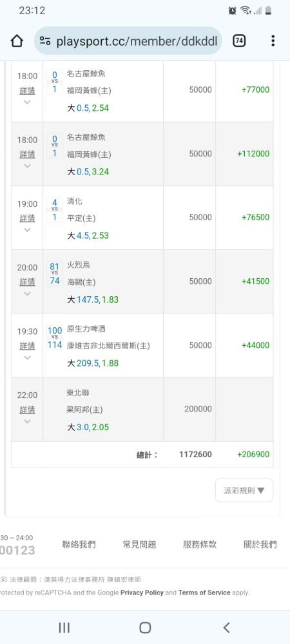The height and width of the screenshot is (644, 290).
Task: Open 詳情 for the 22:00 東北聯 game
Action: pos(27,410)
